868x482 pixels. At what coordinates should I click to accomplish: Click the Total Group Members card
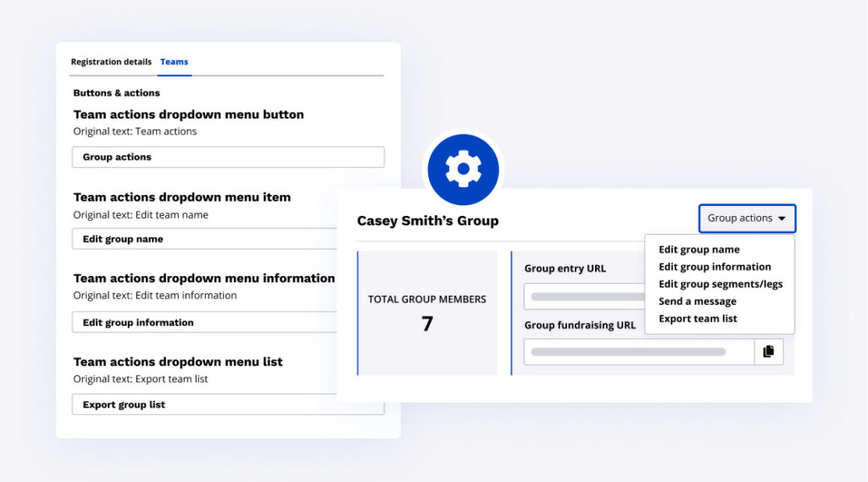click(427, 313)
